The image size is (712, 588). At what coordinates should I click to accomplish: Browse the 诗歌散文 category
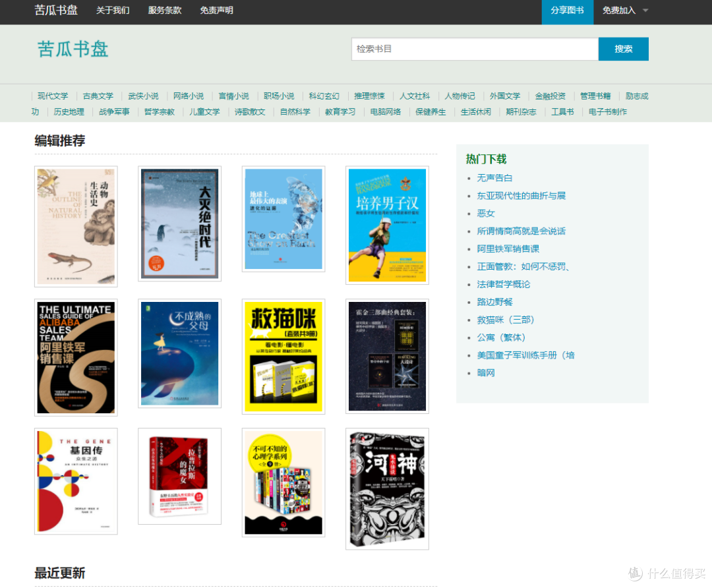(x=250, y=111)
